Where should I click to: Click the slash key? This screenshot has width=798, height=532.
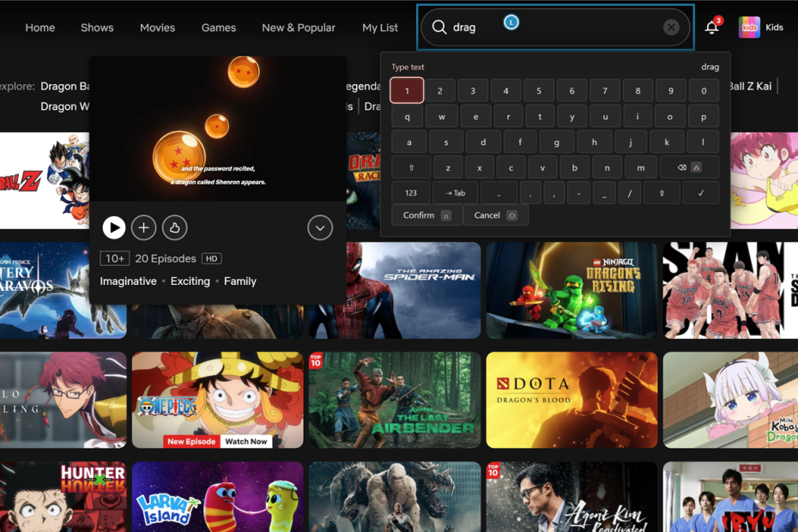630,193
